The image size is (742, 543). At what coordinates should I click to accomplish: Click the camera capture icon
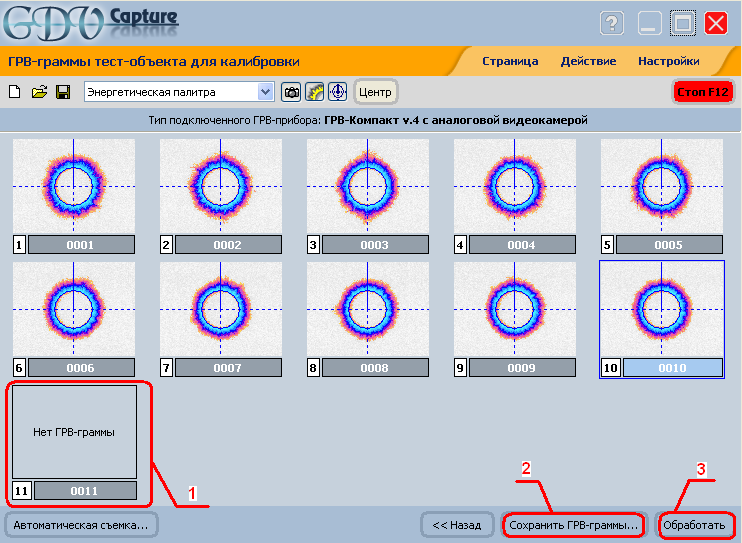[291, 92]
